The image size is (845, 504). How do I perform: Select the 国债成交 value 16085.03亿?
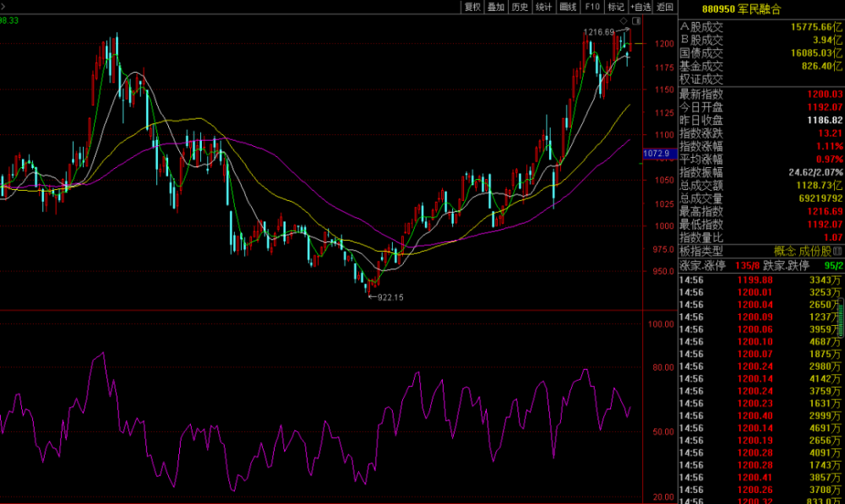coord(816,53)
